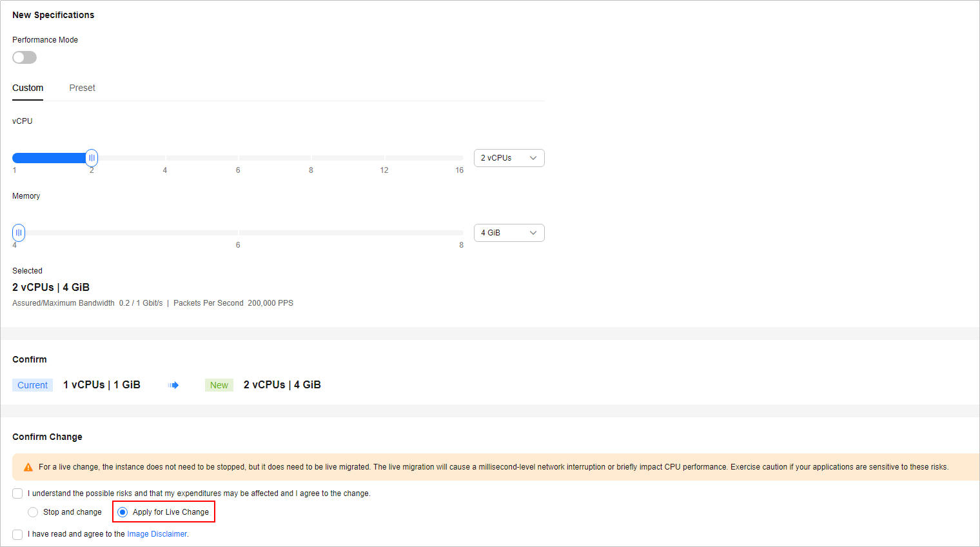Enable the Performance Mode switch
The height and width of the screenshot is (547, 980).
pyautogui.click(x=24, y=57)
